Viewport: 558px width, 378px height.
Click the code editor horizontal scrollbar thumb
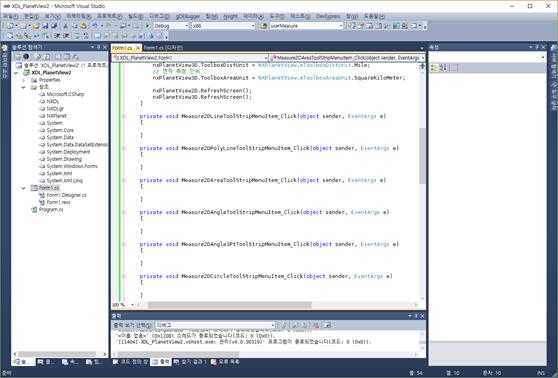pos(230,305)
